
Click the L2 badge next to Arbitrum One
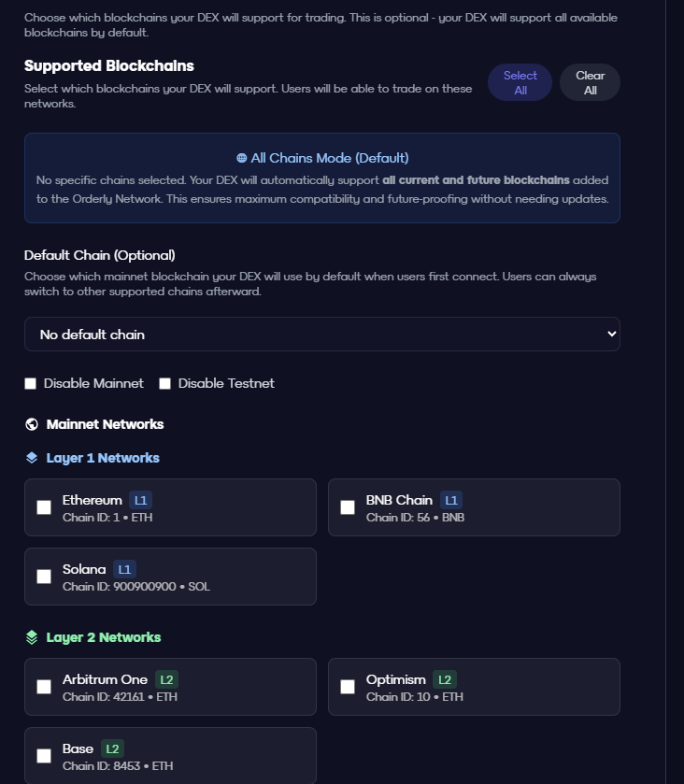pos(166,679)
